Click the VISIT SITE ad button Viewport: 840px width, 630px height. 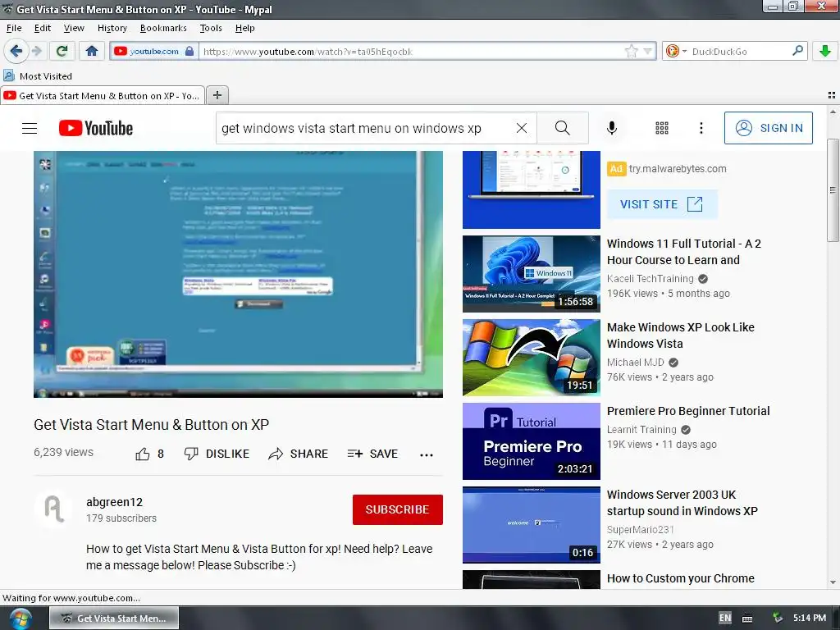[x=662, y=204]
